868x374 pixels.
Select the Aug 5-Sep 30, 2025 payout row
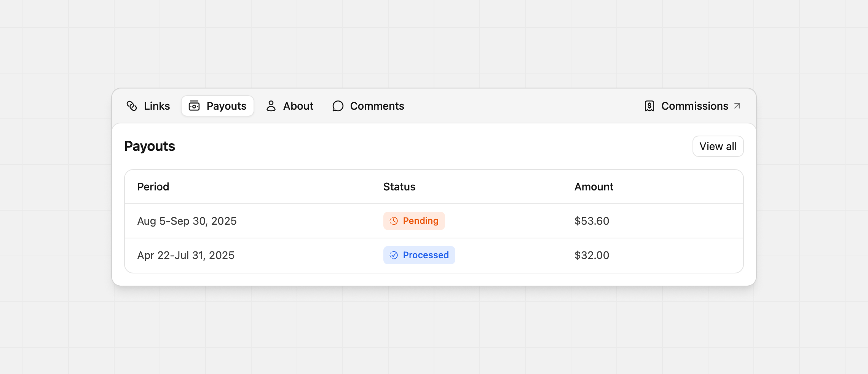(x=187, y=221)
